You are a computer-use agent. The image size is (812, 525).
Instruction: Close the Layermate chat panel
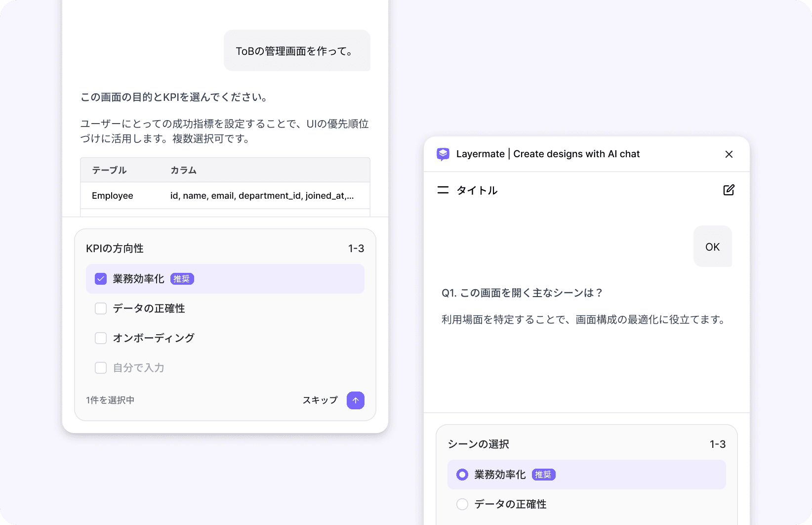729,154
